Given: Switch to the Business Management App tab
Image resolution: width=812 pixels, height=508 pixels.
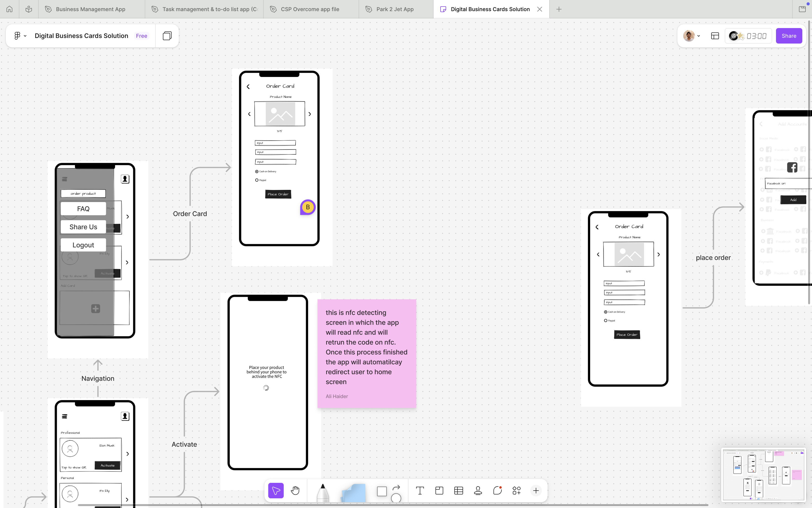Looking at the screenshot, I should (x=92, y=9).
